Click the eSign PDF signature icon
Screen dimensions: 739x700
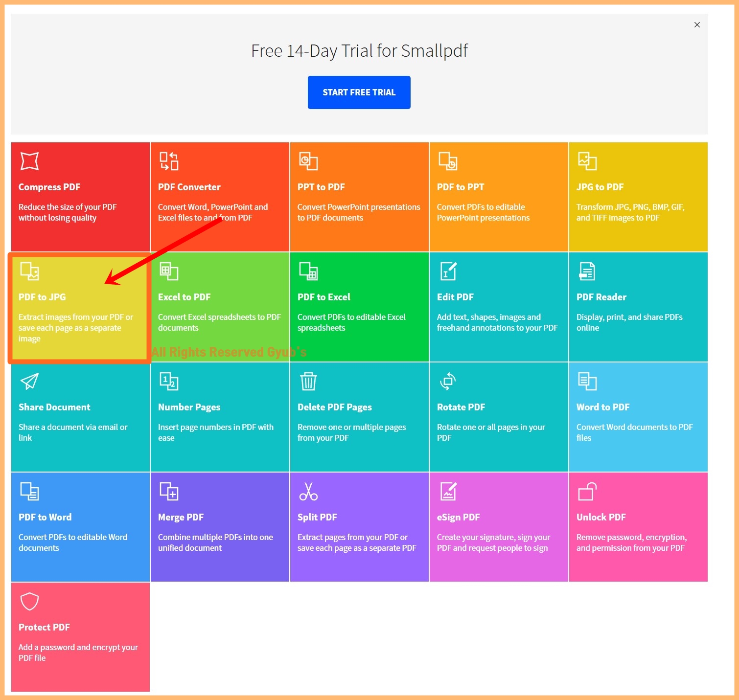pyautogui.click(x=448, y=491)
